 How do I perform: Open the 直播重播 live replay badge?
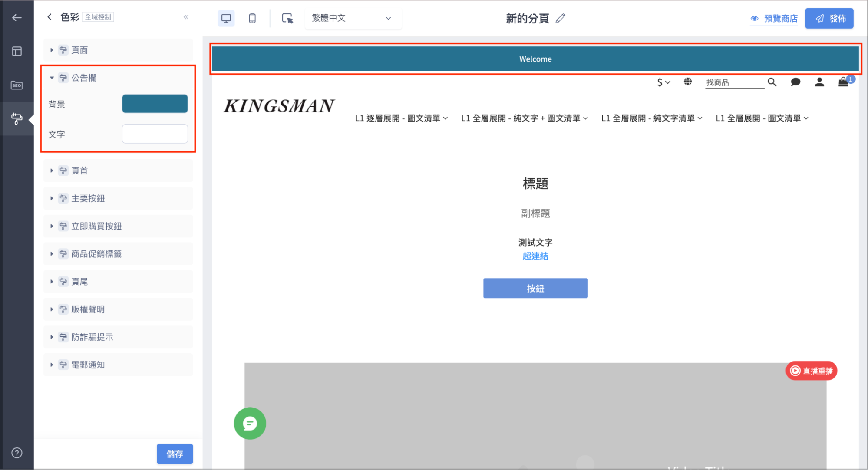click(811, 371)
